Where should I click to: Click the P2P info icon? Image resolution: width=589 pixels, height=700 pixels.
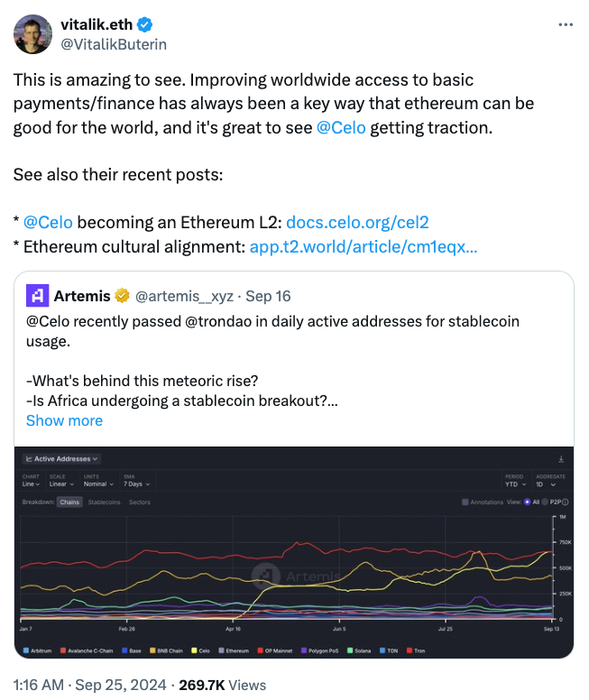(566, 502)
